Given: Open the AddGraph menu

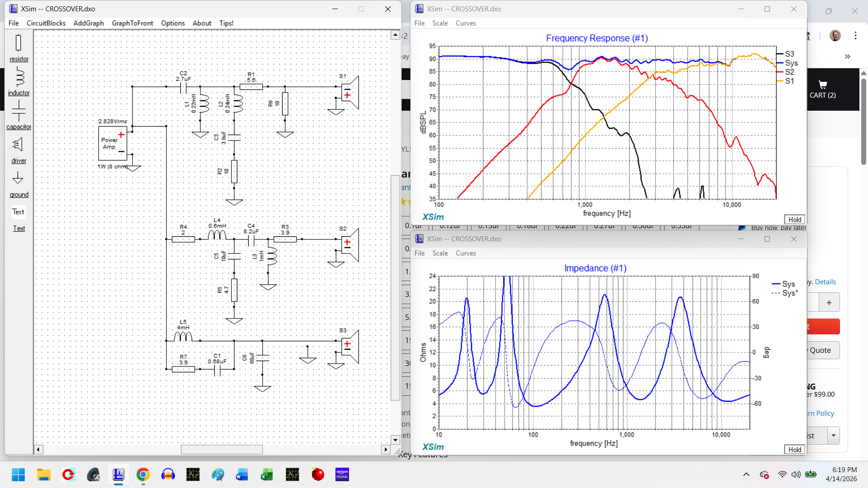Looking at the screenshot, I should pos(88,23).
